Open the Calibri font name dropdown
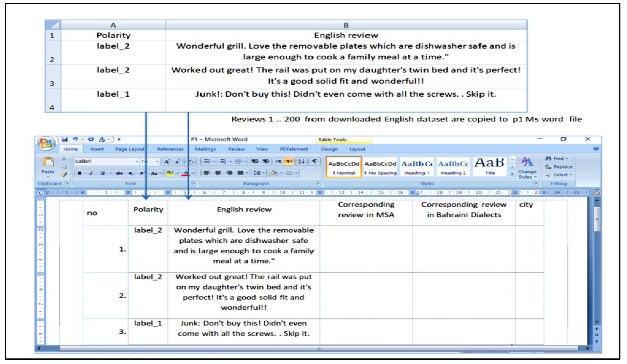Screen dimensions: 627x364 137,161
